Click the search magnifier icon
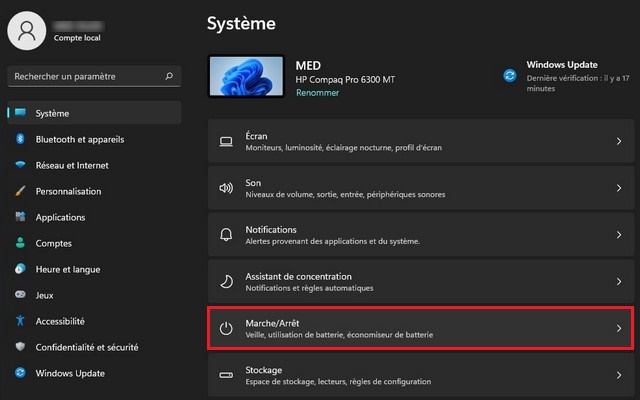The image size is (640, 400). 170,76
